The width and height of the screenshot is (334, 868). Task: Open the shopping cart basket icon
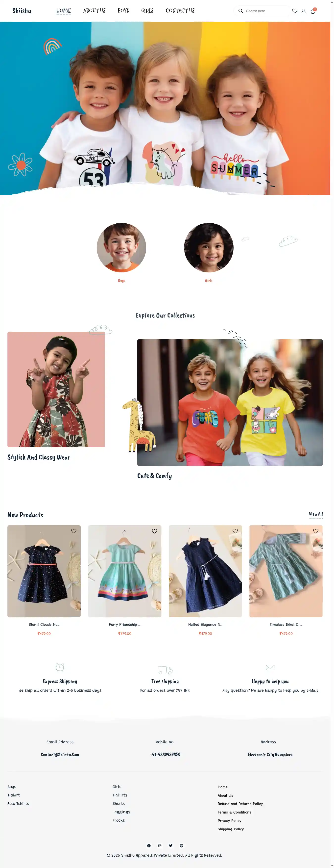click(313, 11)
